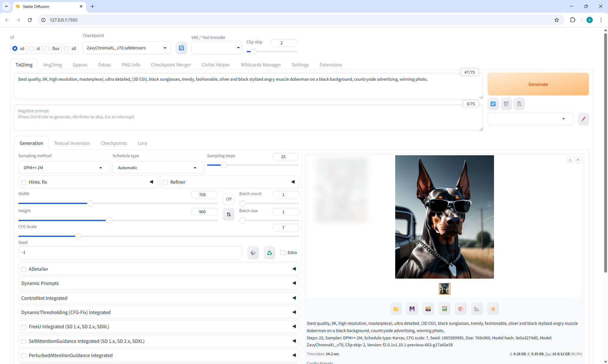The width and height of the screenshot is (608, 364).
Task: Enable the ADetailer checkbox
Action: click(24, 269)
